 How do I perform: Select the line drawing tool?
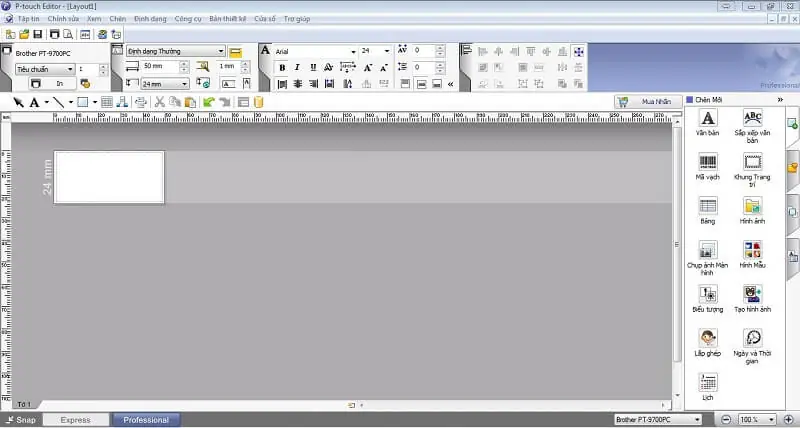[x=59, y=103]
